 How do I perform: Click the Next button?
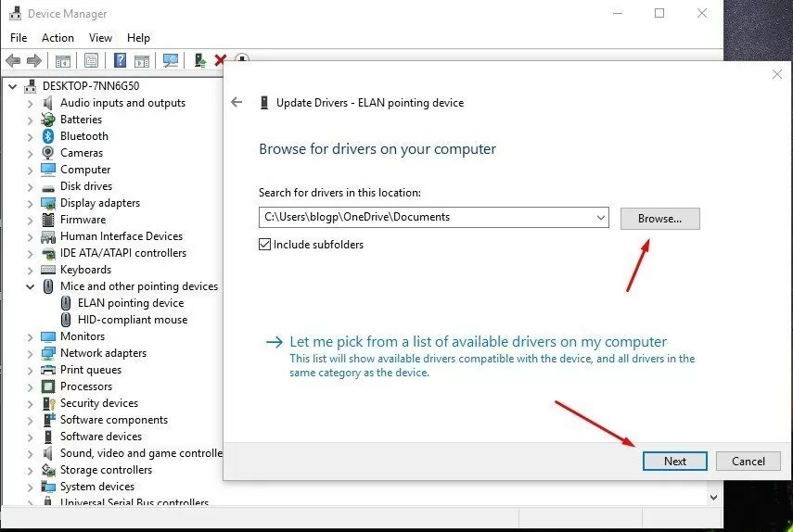click(674, 462)
